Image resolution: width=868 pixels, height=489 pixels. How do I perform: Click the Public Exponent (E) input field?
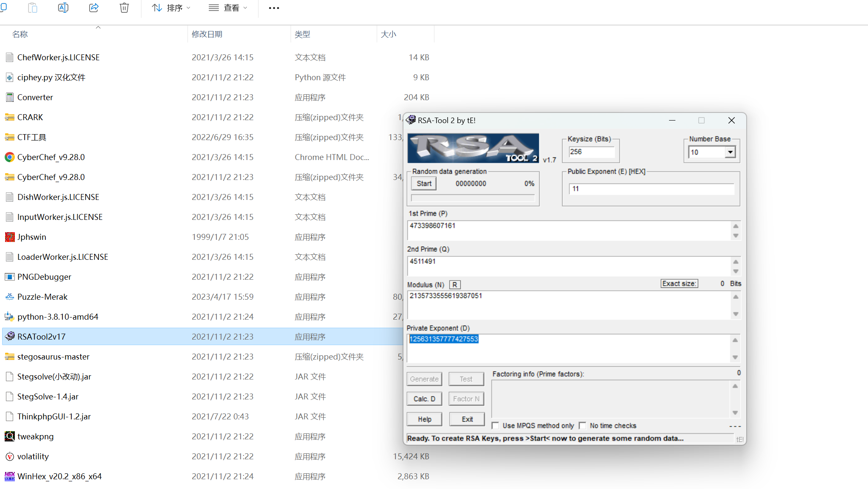click(x=651, y=189)
